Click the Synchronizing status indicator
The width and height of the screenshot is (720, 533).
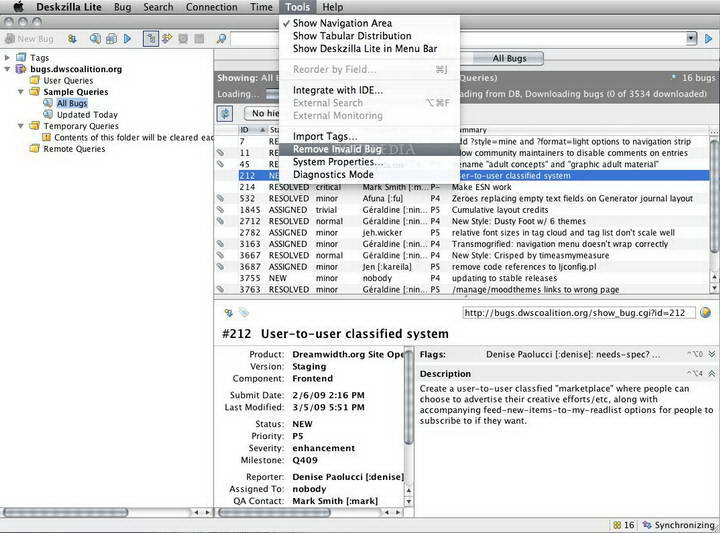coord(679,525)
